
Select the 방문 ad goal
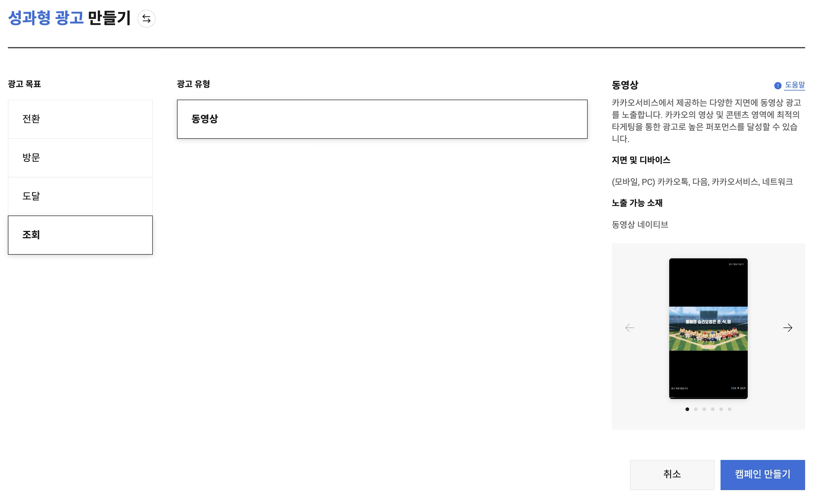click(x=80, y=158)
